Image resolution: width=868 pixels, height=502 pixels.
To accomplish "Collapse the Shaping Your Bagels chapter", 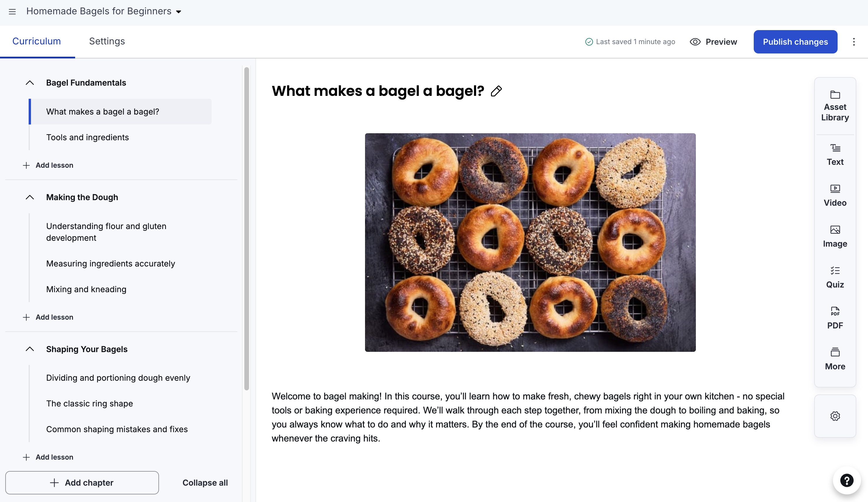I will click(30, 349).
